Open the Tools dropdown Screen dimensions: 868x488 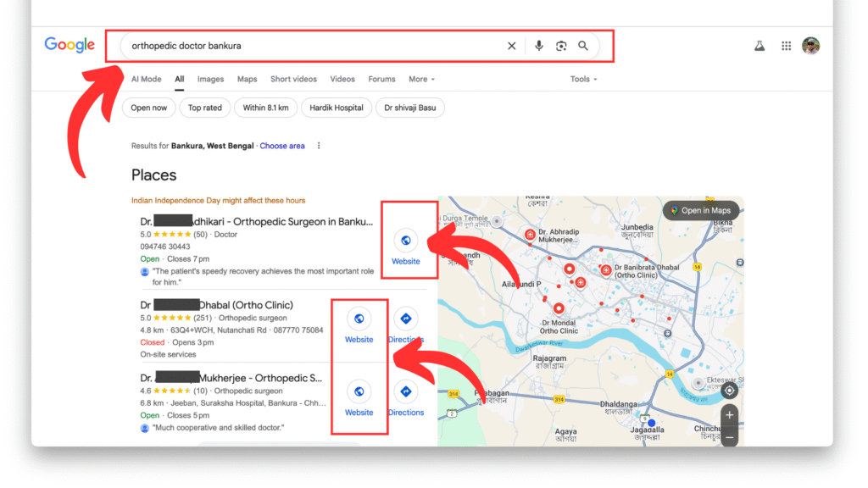(x=583, y=79)
